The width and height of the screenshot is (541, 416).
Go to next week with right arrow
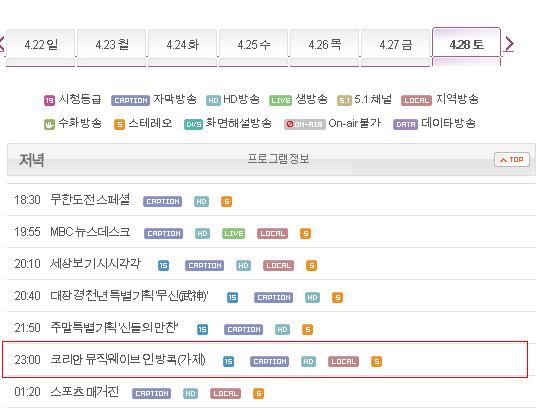pyautogui.click(x=509, y=44)
